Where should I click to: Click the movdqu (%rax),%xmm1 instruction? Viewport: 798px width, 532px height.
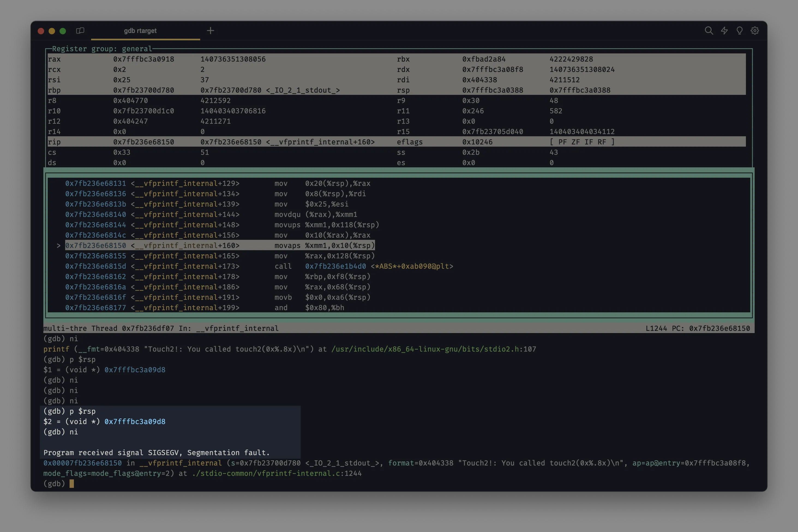[316, 214]
